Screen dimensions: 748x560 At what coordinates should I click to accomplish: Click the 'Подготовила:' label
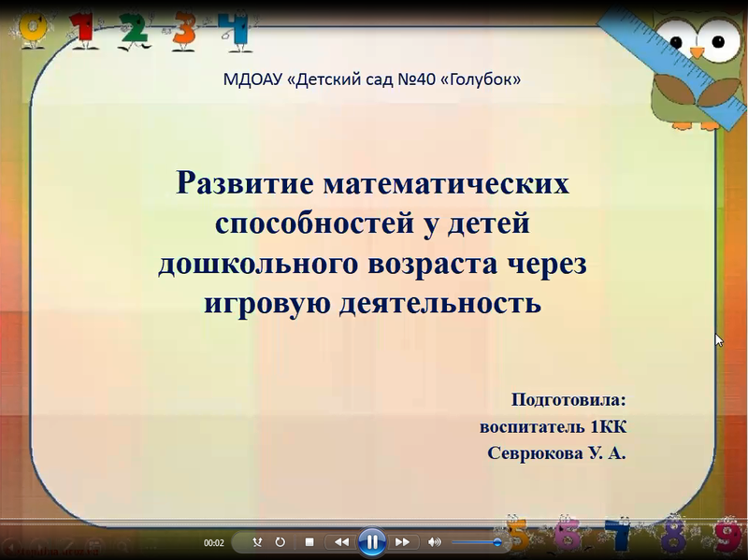tap(567, 400)
